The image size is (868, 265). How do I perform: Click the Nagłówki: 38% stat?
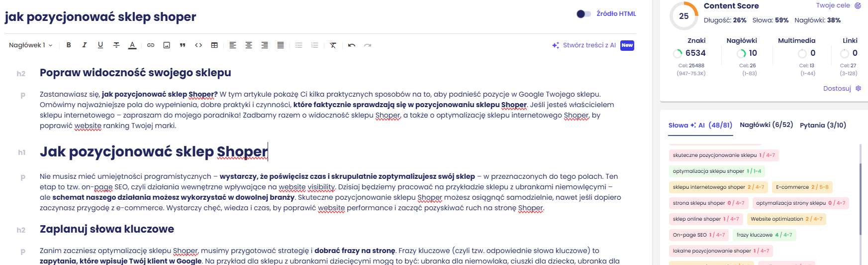(x=817, y=20)
